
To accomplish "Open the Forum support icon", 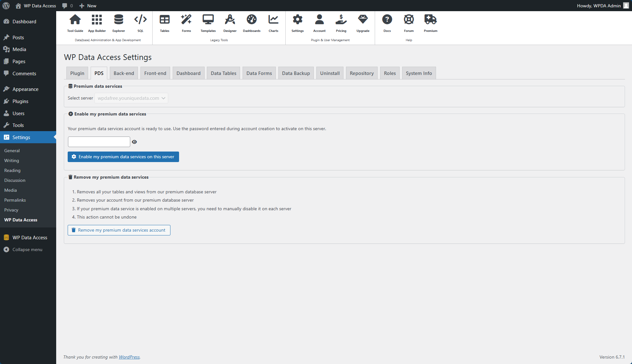I will click(409, 22).
